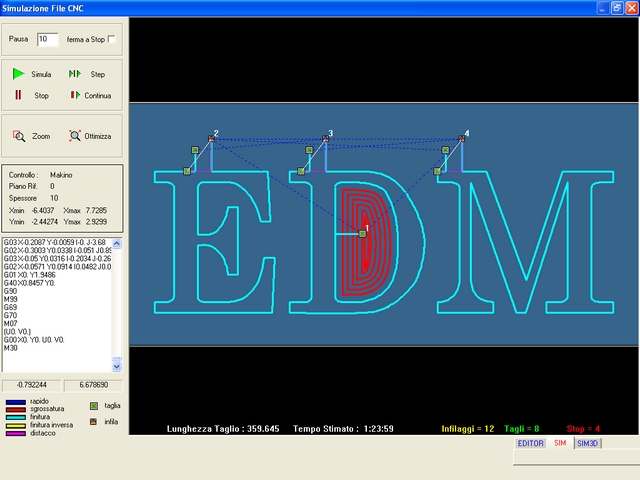This screenshot has height=480, width=640.
Task: Click the Step advance icon
Action: 74,74
